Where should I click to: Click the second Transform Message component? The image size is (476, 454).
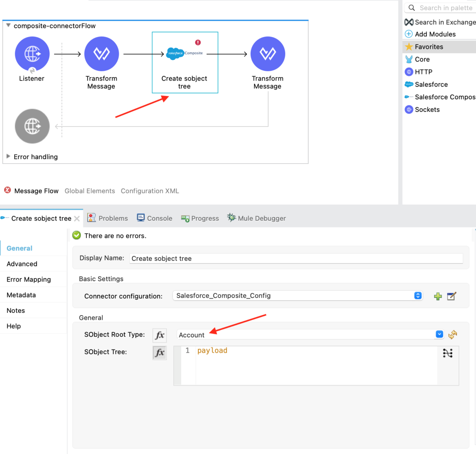coord(267,53)
